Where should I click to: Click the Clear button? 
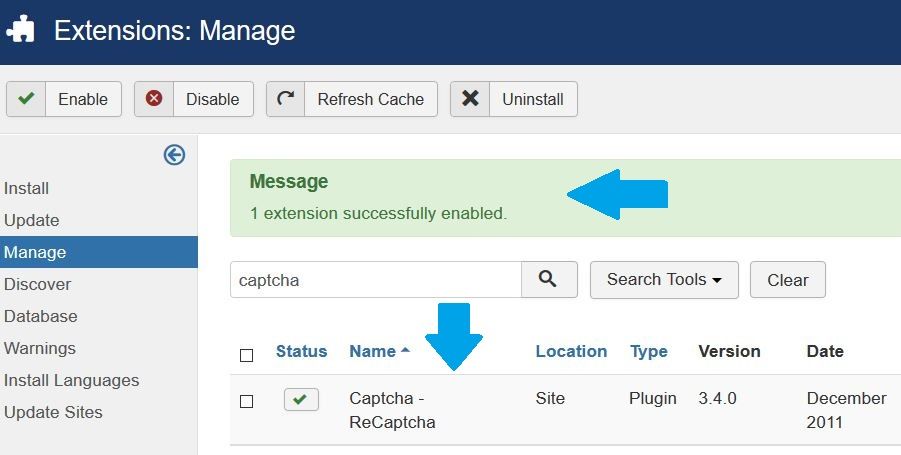point(788,280)
